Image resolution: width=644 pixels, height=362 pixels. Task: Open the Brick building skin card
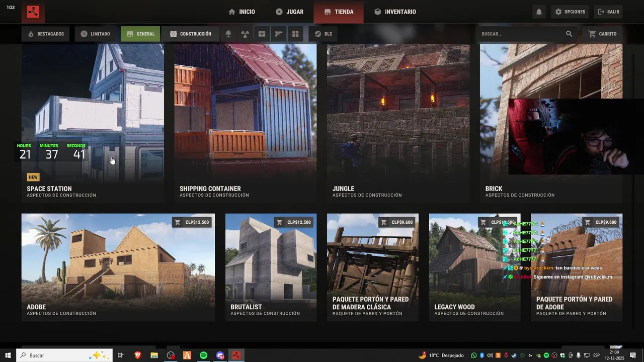pyautogui.click(x=551, y=123)
